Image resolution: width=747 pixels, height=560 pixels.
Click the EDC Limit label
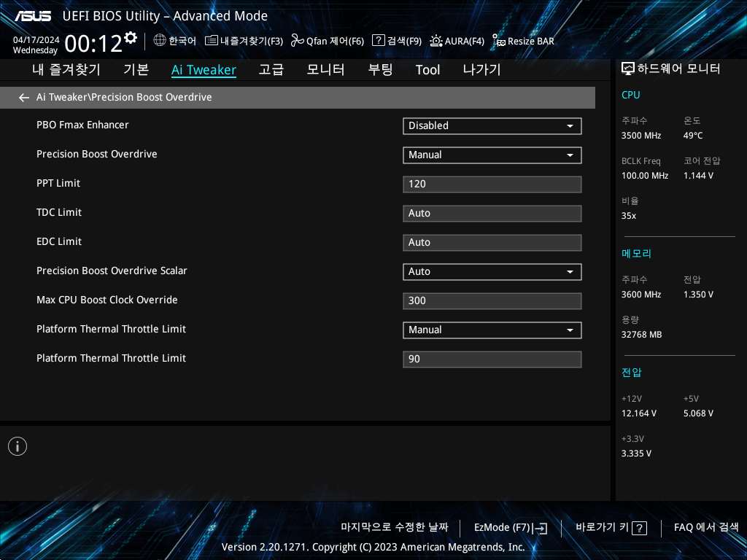58,241
